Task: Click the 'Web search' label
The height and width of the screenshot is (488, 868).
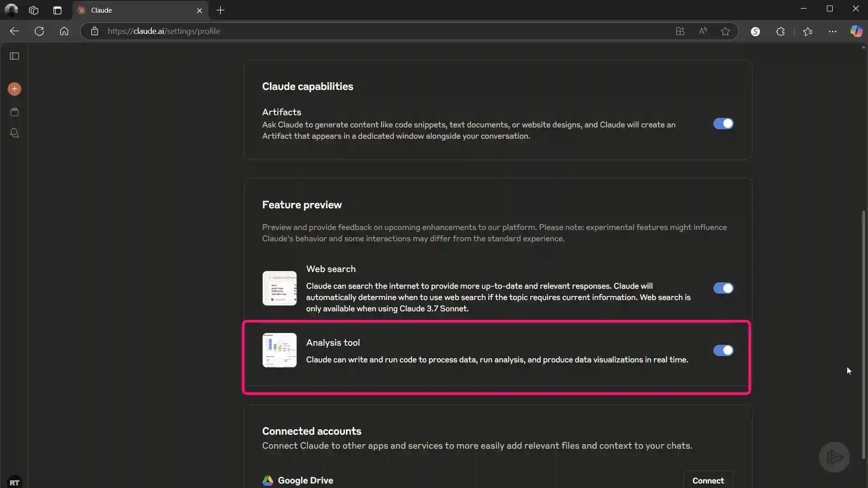Action: tap(331, 269)
